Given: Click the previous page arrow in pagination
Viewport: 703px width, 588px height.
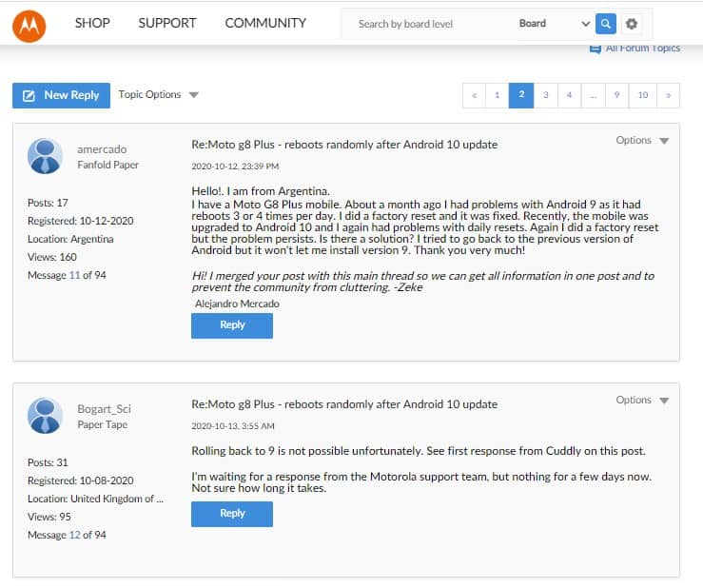Looking at the screenshot, I should pyautogui.click(x=474, y=95).
